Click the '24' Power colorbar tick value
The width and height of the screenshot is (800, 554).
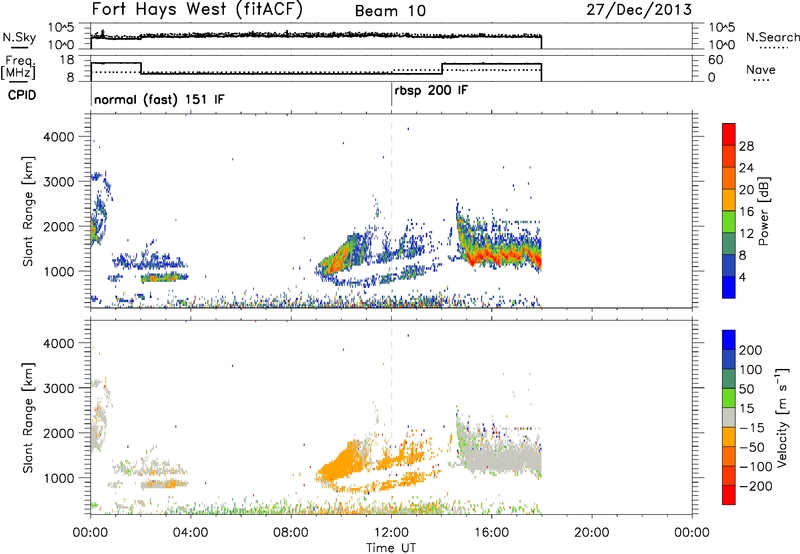tap(746, 168)
